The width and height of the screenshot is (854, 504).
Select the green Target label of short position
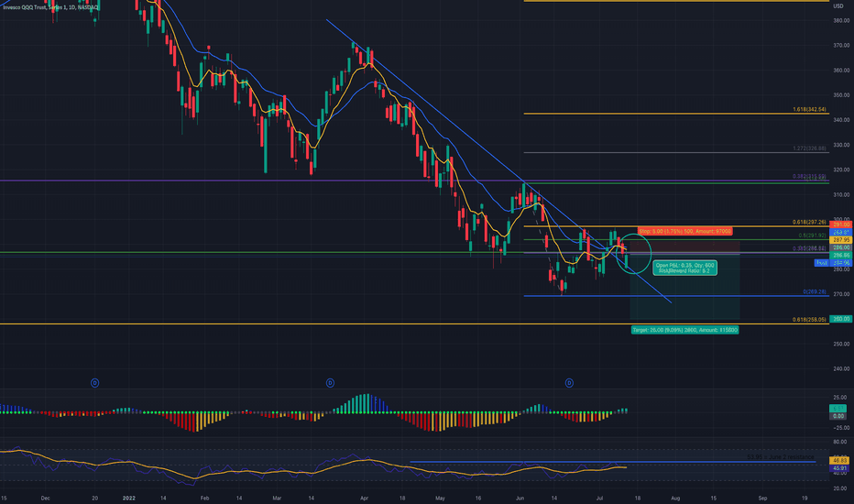click(x=684, y=330)
